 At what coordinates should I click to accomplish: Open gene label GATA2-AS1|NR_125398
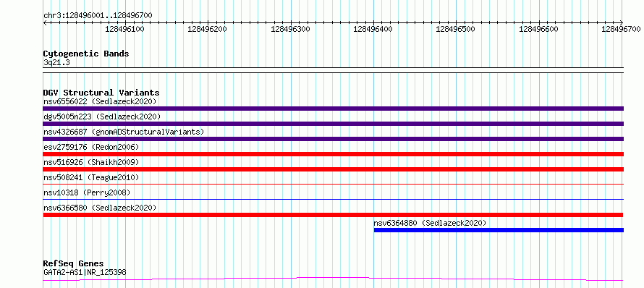pyautogui.click(x=85, y=272)
